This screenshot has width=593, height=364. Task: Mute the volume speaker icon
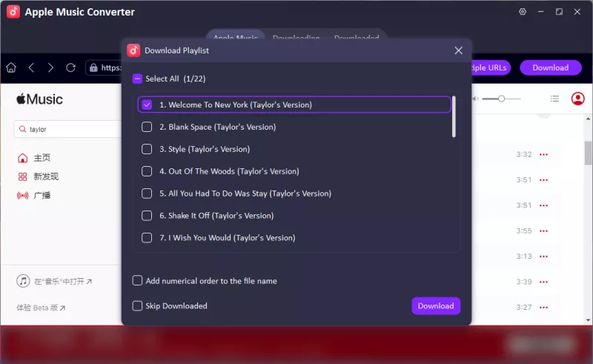coord(475,99)
